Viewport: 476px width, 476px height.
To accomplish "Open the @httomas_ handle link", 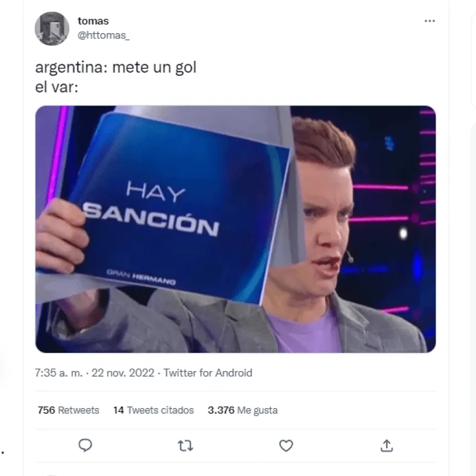I will [x=103, y=35].
